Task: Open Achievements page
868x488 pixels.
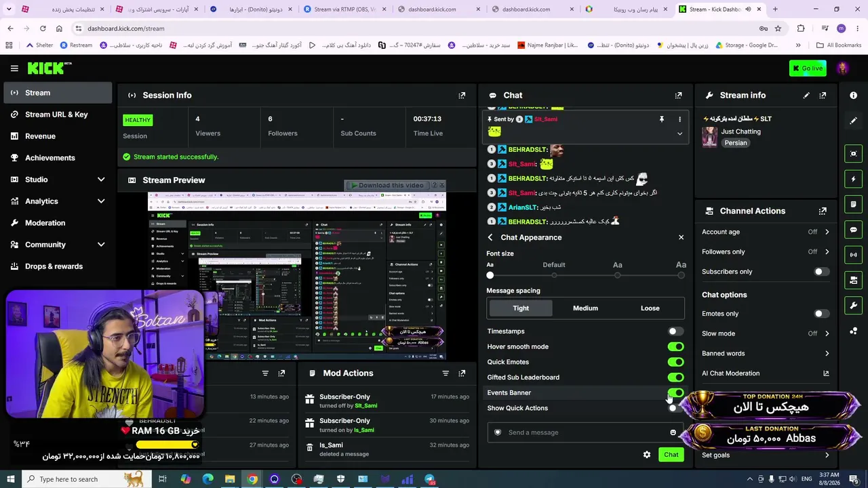Action: click(58, 158)
